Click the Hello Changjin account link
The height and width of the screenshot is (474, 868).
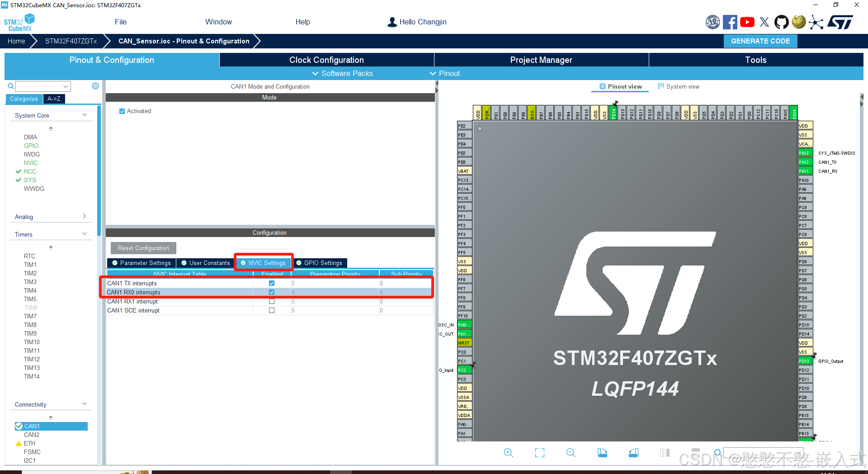pos(417,22)
